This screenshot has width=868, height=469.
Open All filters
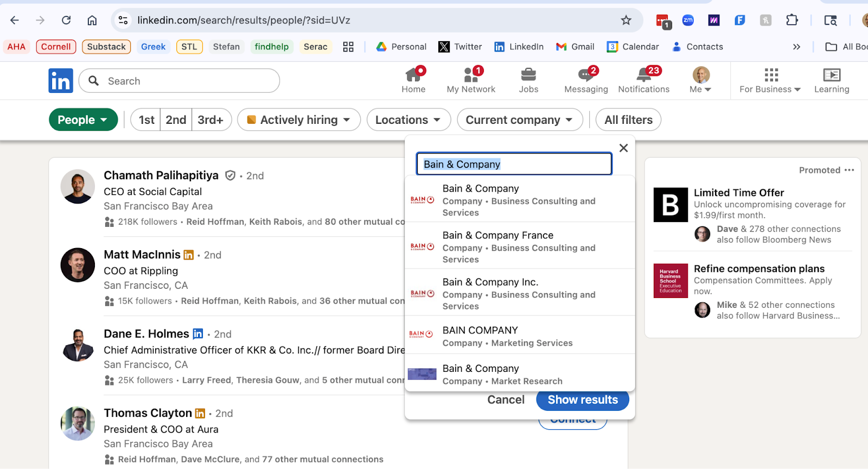click(x=628, y=120)
